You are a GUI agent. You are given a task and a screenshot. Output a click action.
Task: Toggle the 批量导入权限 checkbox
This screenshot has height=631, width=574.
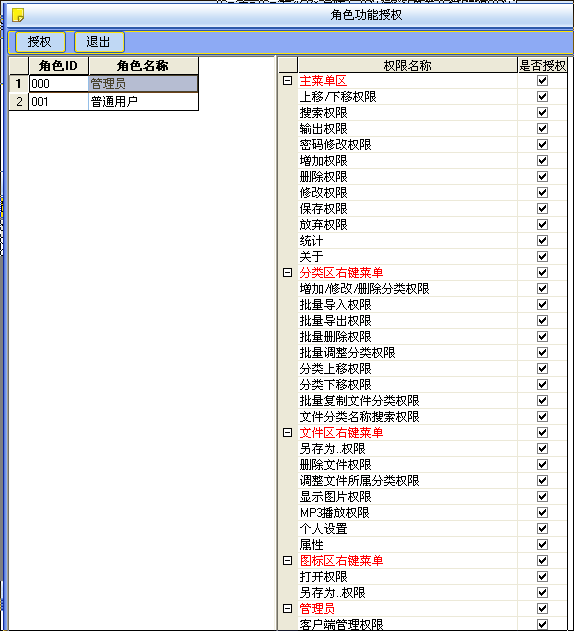coord(542,305)
